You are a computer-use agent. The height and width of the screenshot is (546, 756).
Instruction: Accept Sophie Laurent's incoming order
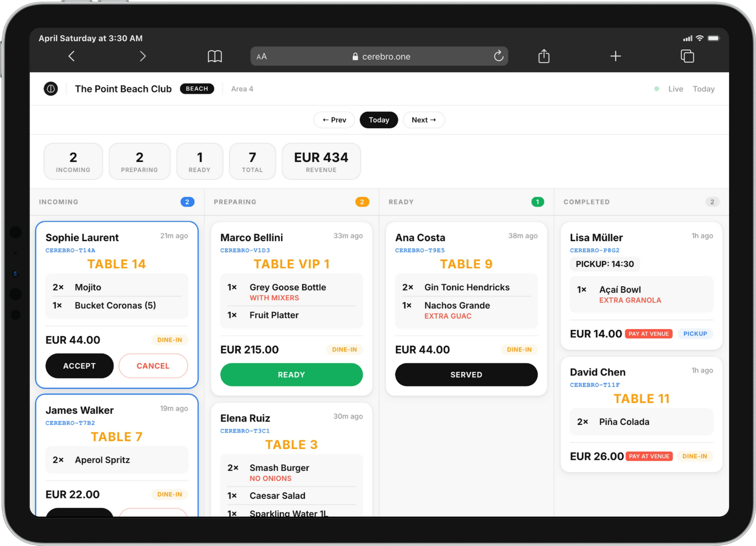tap(79, 366)
